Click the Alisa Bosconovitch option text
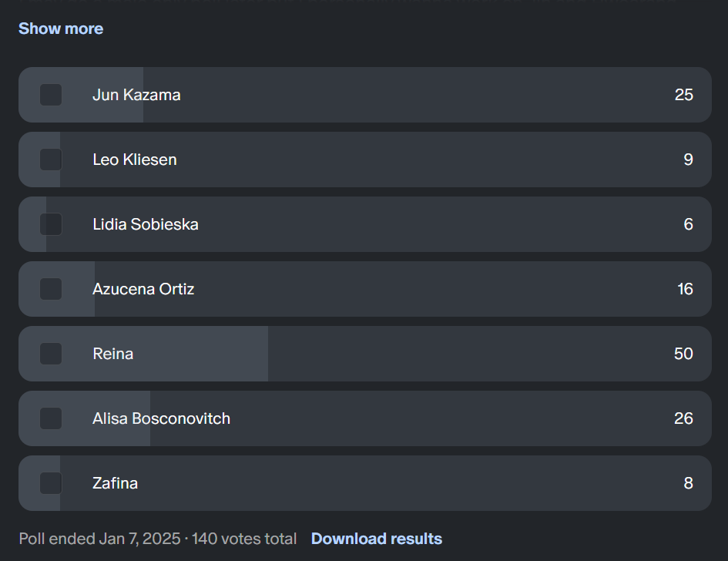Viewport: 728px width, 561px height. 161,418
